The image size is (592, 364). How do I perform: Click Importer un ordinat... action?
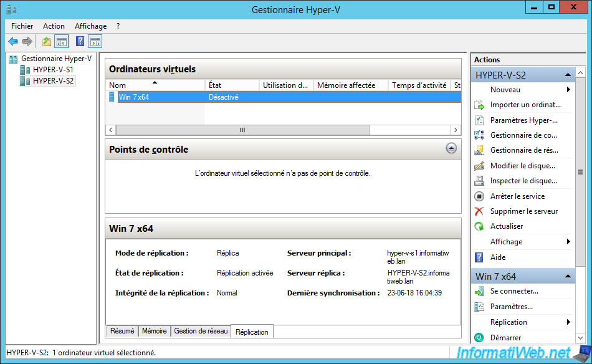pos(525,105)
